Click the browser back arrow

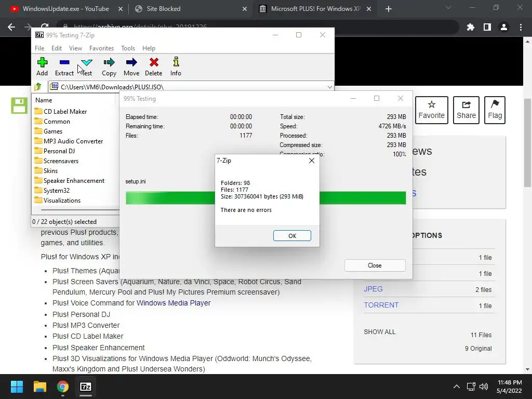[11, 27]
